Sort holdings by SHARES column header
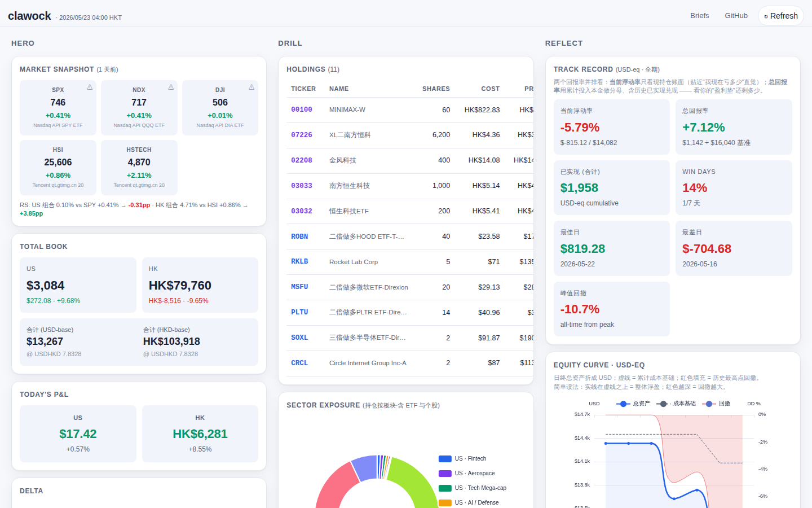This screenshot has height=508, width=812. point(436,89)
